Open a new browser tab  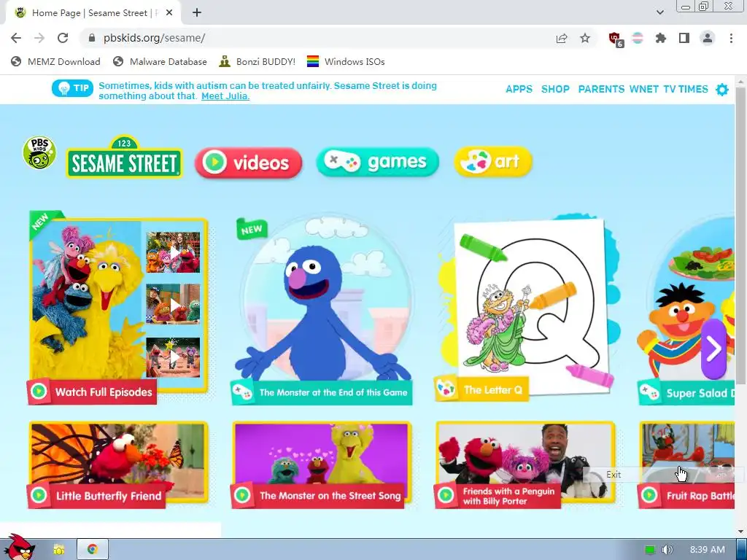pos(197,13)
